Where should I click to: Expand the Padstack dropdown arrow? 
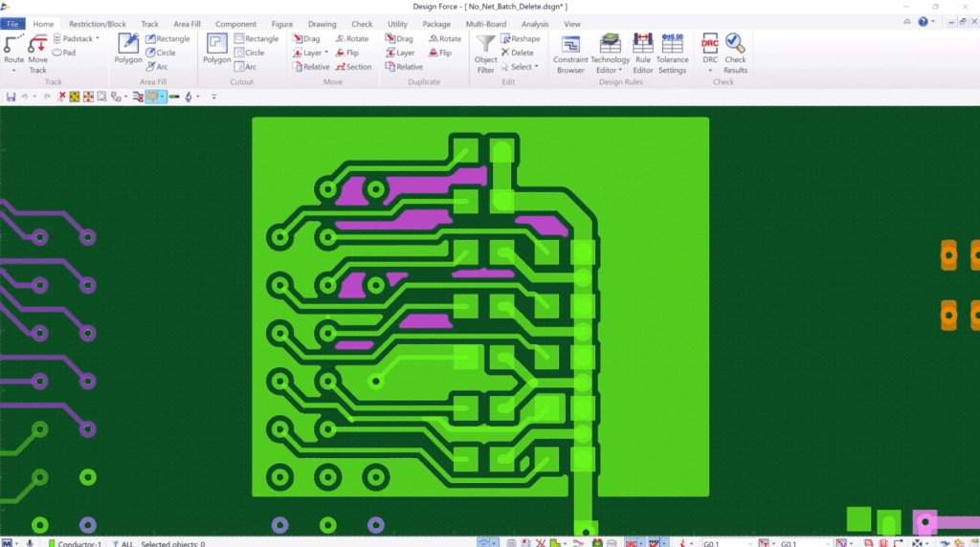pyautogui.click(x=98, y=38)
